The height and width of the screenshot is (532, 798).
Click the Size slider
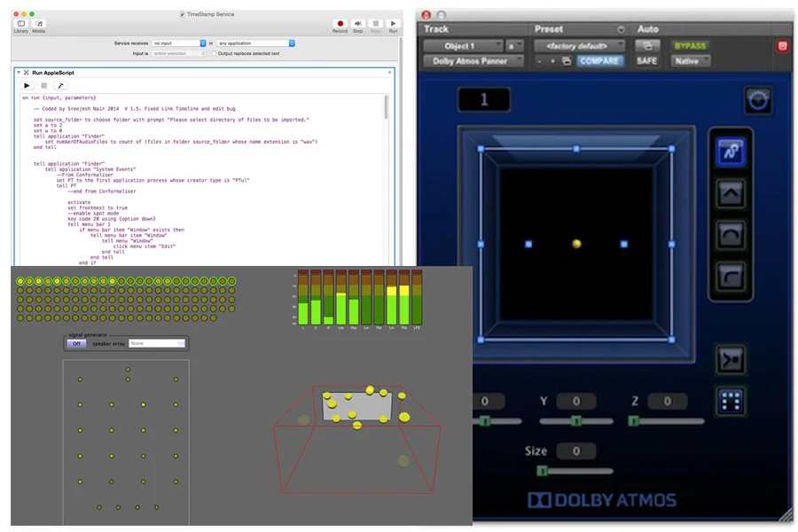pos(575,472)
